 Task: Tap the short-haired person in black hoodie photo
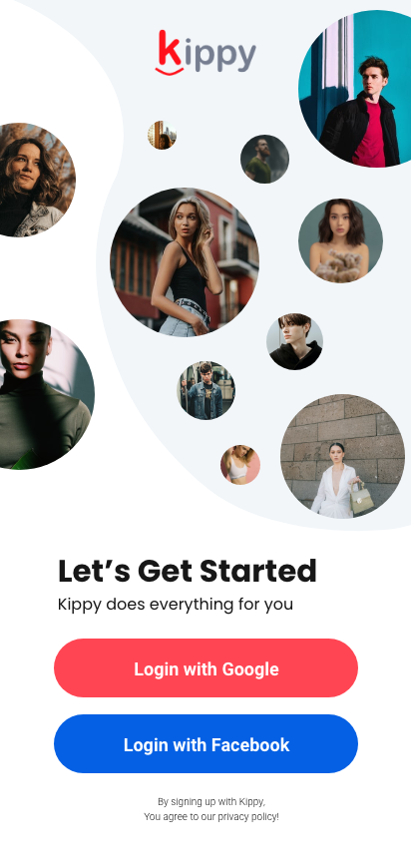click(295, 341)
